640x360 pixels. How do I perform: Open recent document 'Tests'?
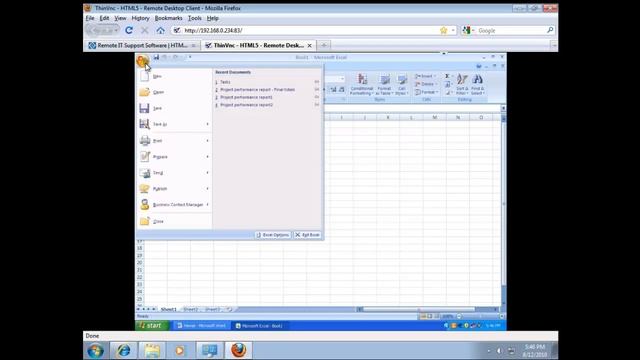point(267,82)
